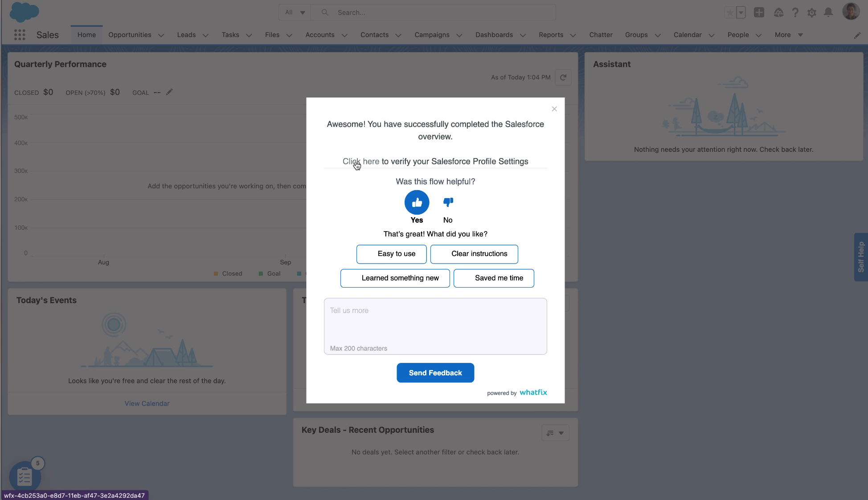Switch to the Reports tab
The height and width of the screenshot is (500, 868).
coord(551,35)
